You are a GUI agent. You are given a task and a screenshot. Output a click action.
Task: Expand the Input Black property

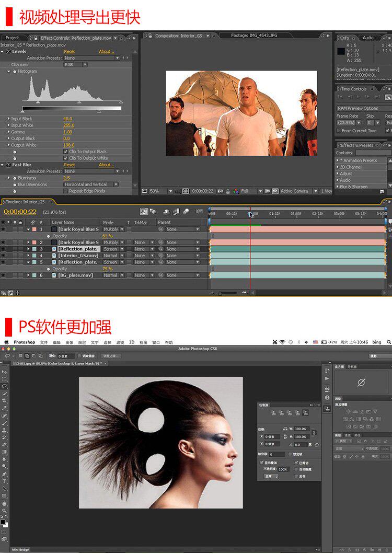click(9, 119)
